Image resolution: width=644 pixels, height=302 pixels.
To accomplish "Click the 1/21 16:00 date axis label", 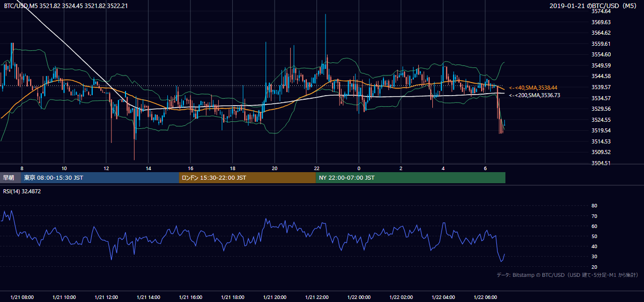I will click(190, 297).
